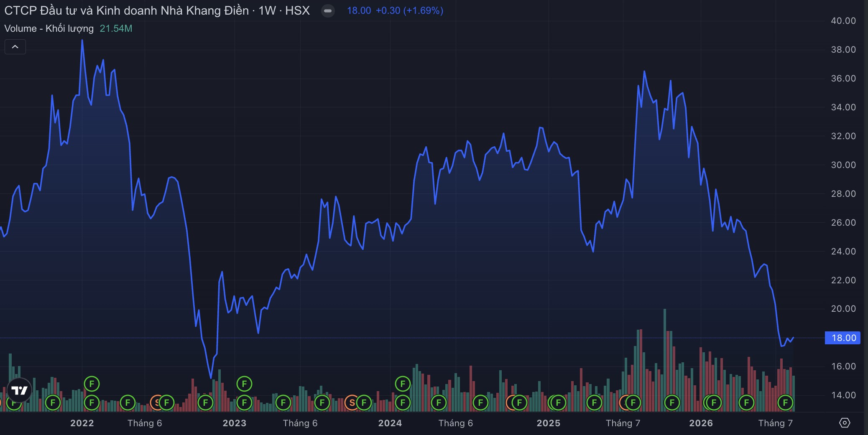Screen dimensions: 868x435
Task: Collapse the chart legend with the chevron button
Action: click(15, 47)
